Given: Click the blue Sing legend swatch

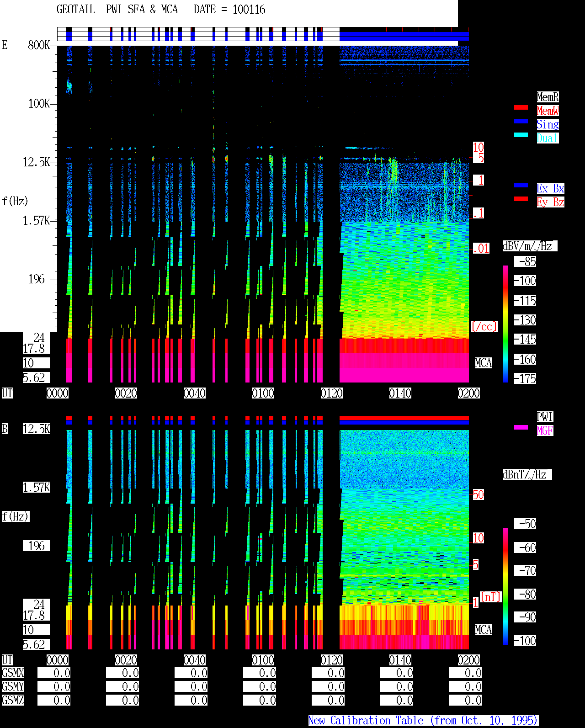Looking at the screenshot, I should pos(521,121).
